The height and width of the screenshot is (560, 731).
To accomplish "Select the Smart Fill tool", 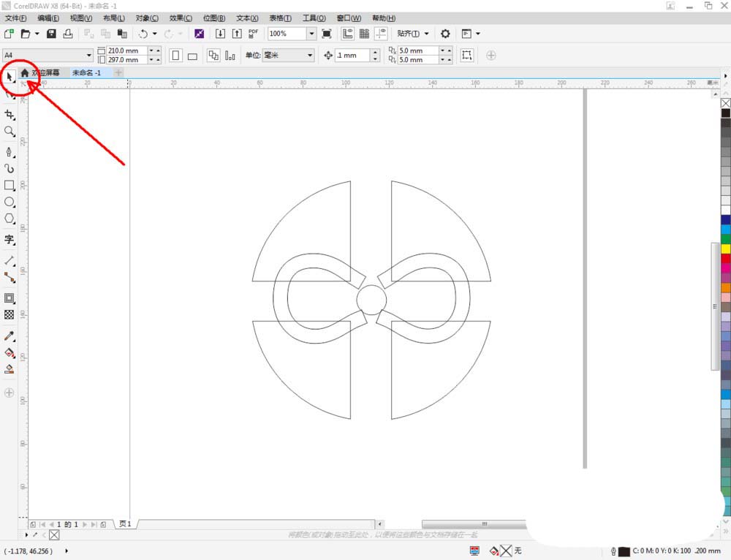I will point(10,369).
